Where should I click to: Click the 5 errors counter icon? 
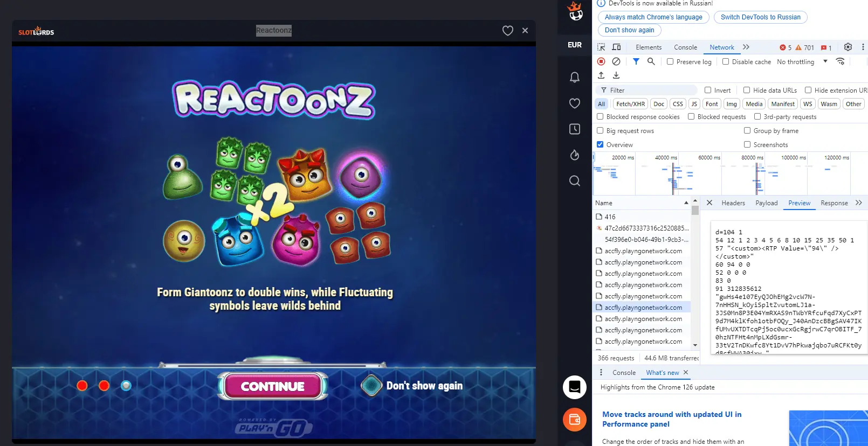[x=786, y=47]
